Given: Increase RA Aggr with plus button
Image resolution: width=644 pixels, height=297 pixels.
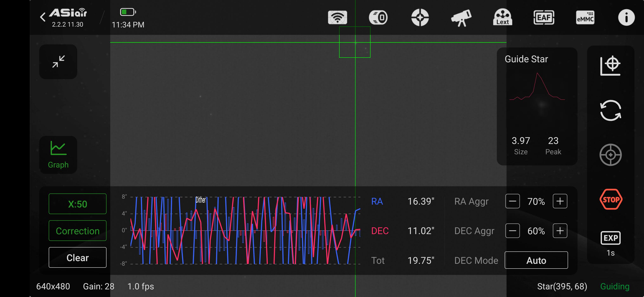Looking at the screenshot, I should coord(560,201).
